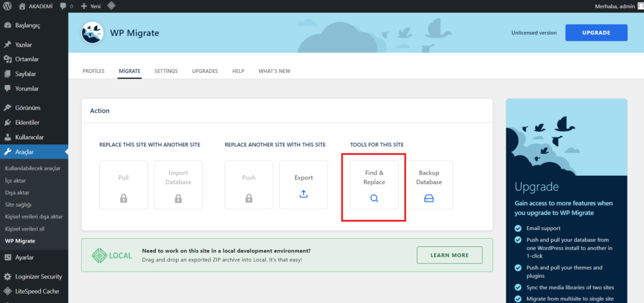Screen dimensions: 644x303
Task: Choose the Find & Replace label
Action: click(x=374, y=178)
